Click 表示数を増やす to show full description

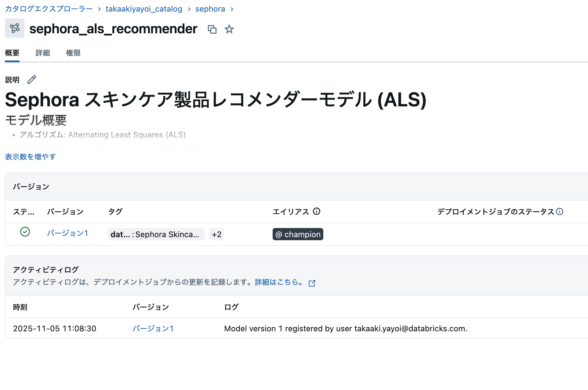30,156
